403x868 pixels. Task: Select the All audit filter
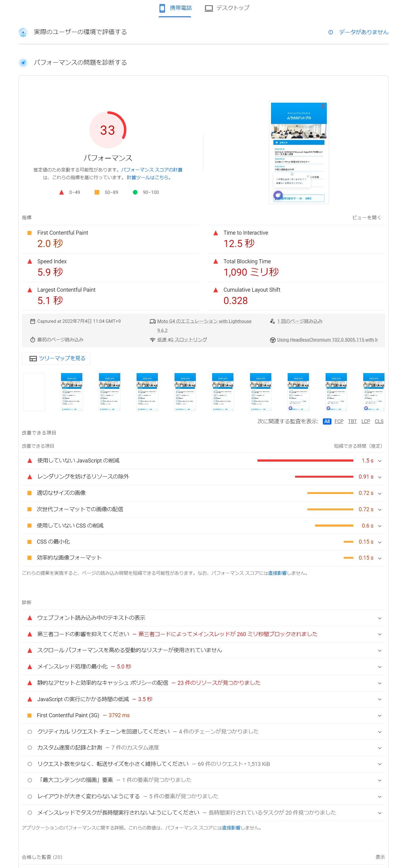pyautogui.click(x=327, y=422)
